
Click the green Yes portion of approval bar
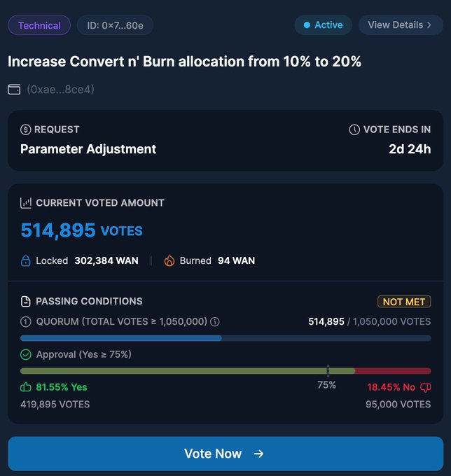click(x=188, y=371)
